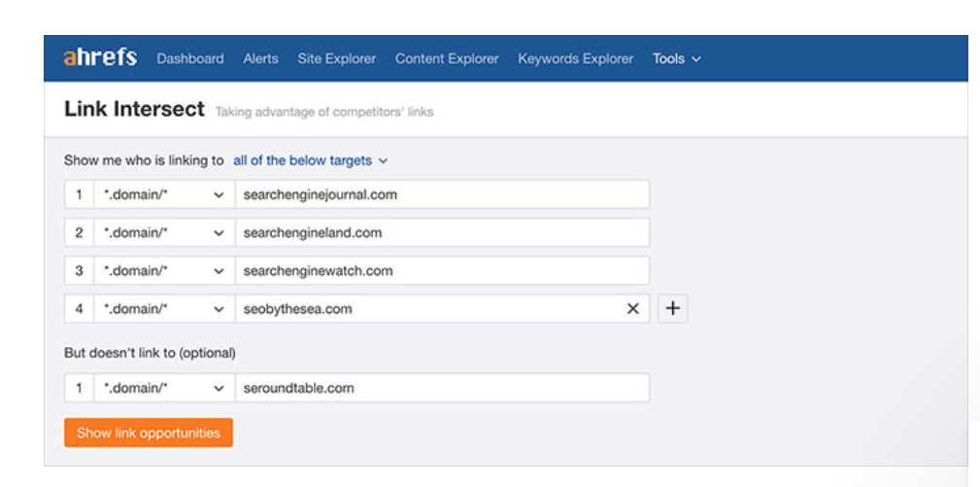Open the *.domain/* mode dropdown for target 4 (seobythesea.com)
Image resolution: width=980 pixels, height=487 pixels.
(x=164, y=309)
